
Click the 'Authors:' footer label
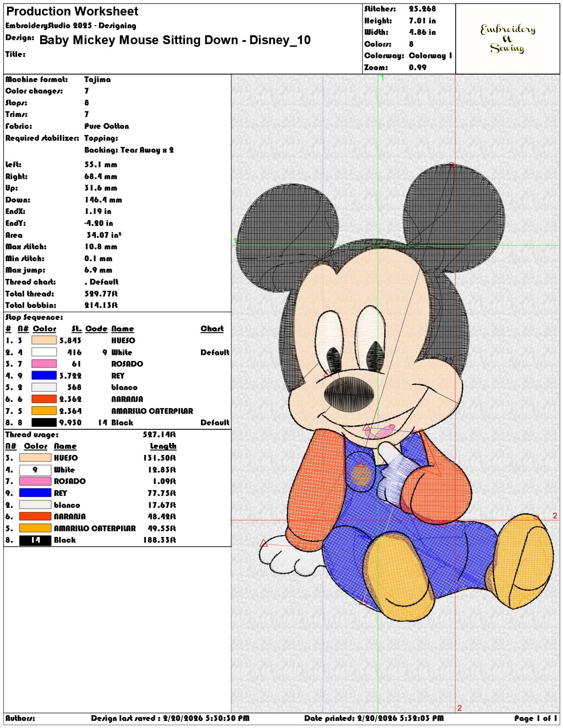point(20,718)
